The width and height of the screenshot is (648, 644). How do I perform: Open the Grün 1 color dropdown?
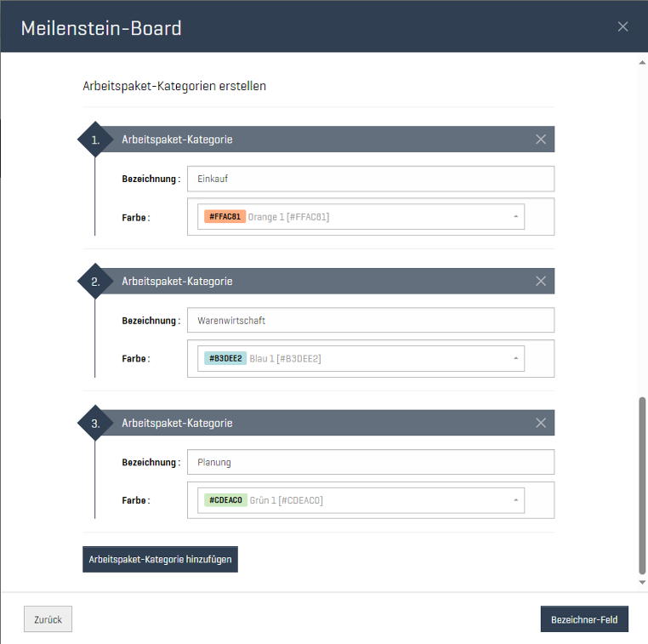point(363,500)
